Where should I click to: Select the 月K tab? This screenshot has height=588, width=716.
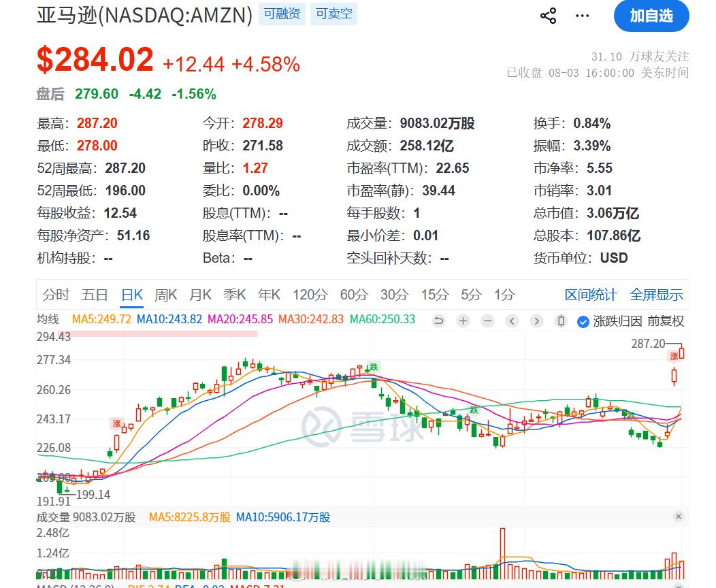[x=201, y=295]
